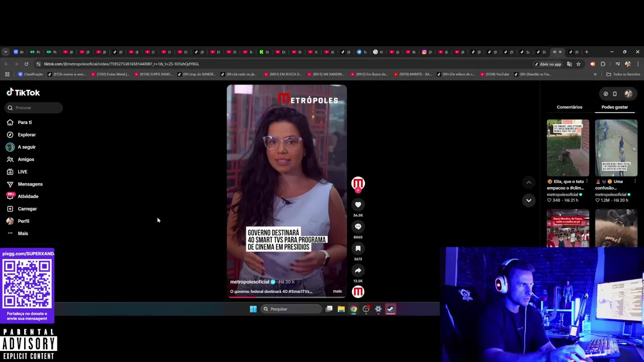The image size is (644, 362).
Task: Open File Explorer from the taskbar
Action: [341, 309]
